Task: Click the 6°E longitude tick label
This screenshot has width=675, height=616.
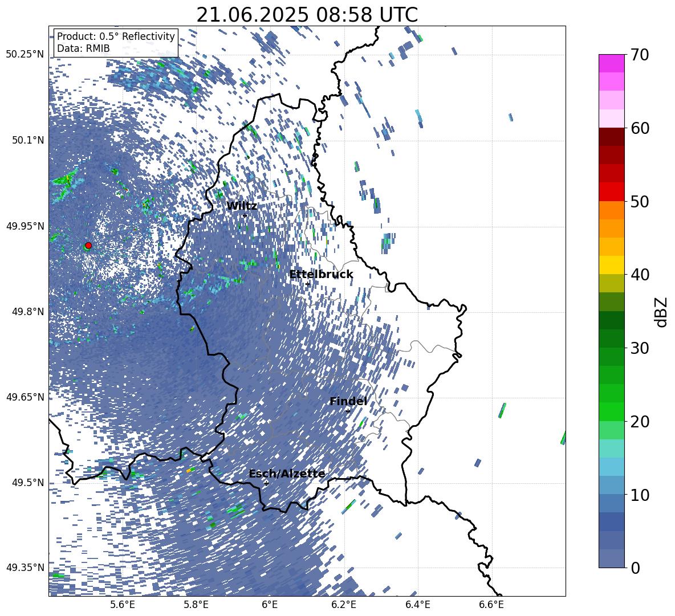Action: click(270, 605)
